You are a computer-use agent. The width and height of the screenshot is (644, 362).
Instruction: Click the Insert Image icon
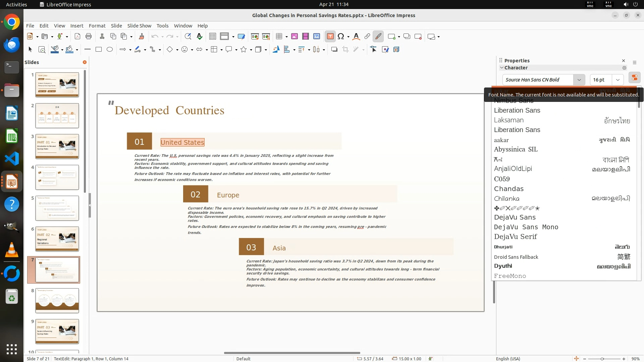tap(294, 37)
